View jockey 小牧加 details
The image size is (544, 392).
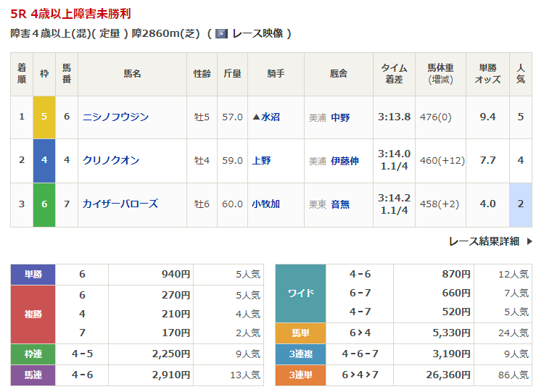coord(265,204)
